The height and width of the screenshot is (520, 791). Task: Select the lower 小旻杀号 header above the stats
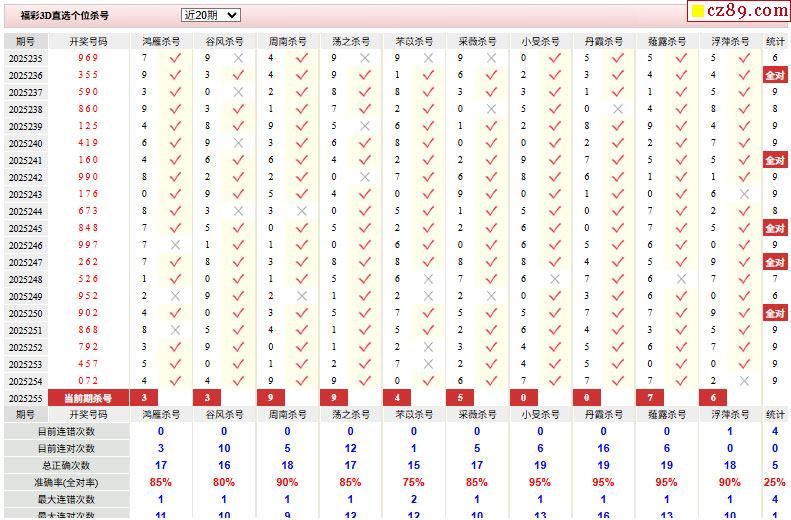540,415
